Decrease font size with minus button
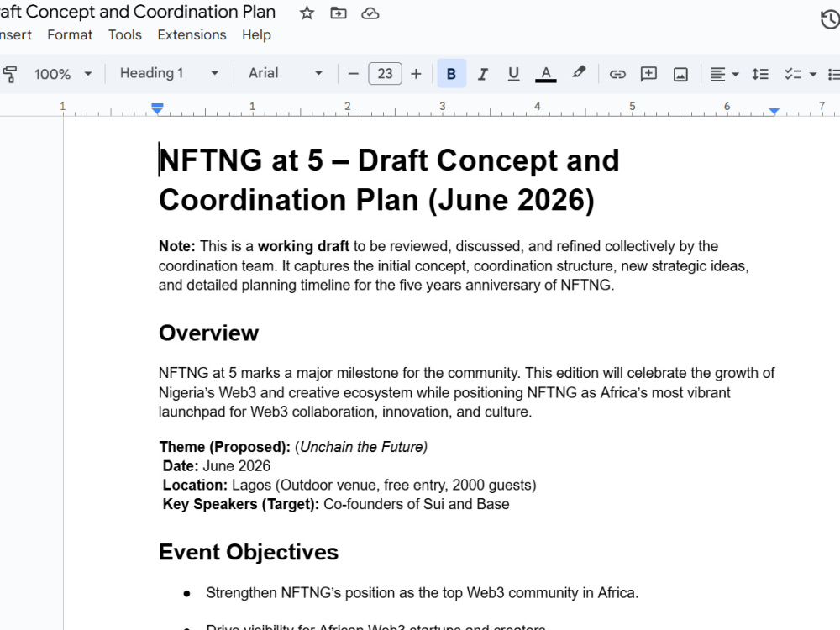 point(353,74)
